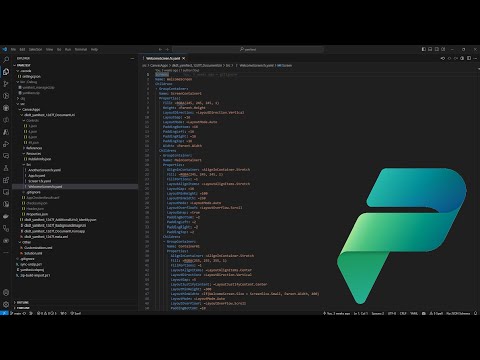Click the command center search field
Screen dimensions: 480x360
coord(248,49)
